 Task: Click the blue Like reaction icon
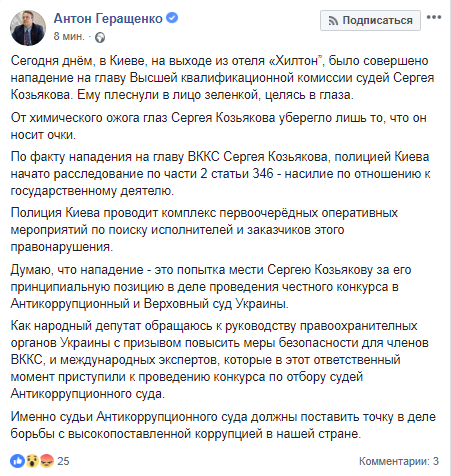pos(17,461)
